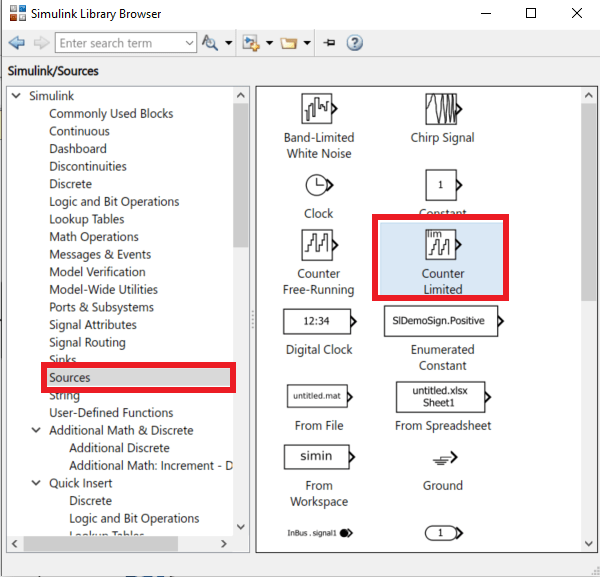Open the Model Verification library

tap(97, 272)
